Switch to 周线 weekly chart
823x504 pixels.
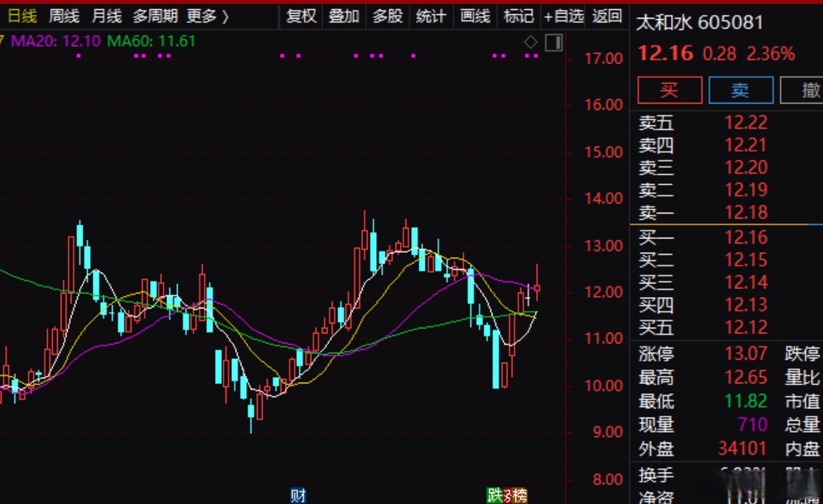(x=64, y=16)
